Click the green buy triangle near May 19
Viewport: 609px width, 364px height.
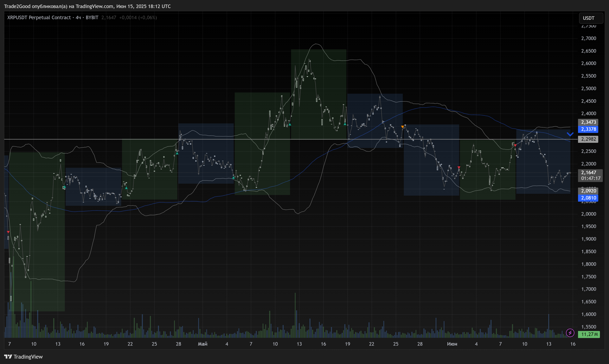[x=345, y=124]
